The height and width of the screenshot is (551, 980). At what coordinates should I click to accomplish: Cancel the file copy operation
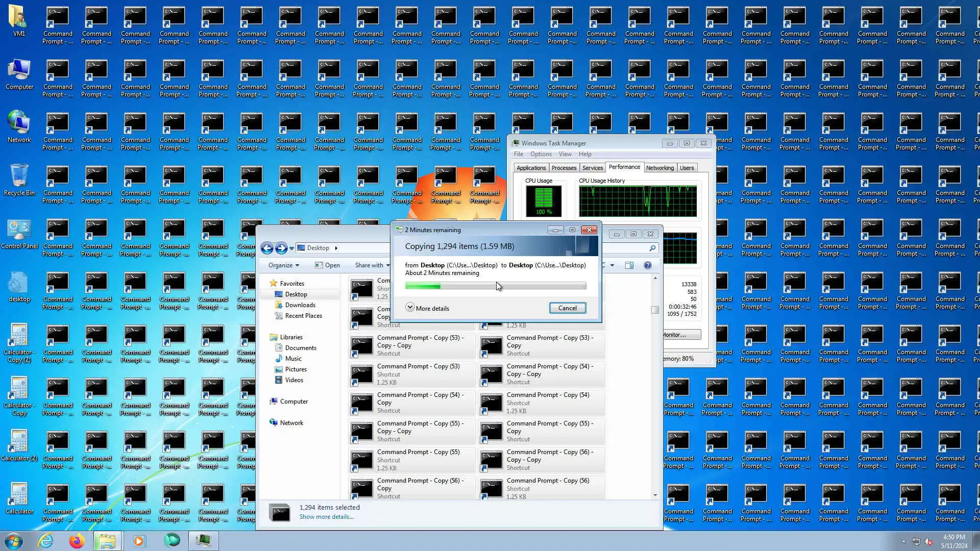[x=567, y=308]
